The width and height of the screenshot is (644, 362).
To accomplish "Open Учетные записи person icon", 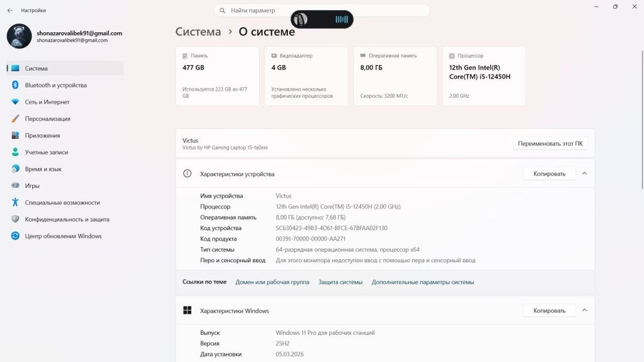I will tap(15, 152).
